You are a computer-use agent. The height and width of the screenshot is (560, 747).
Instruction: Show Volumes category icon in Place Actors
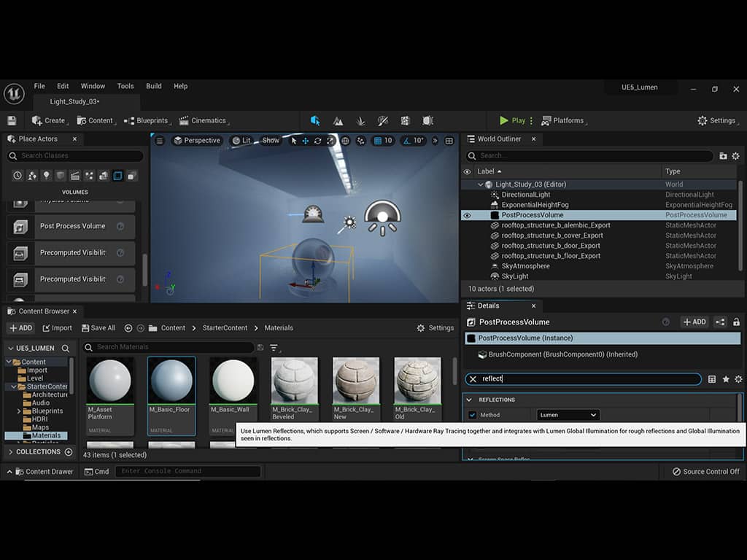coord(117,176)
